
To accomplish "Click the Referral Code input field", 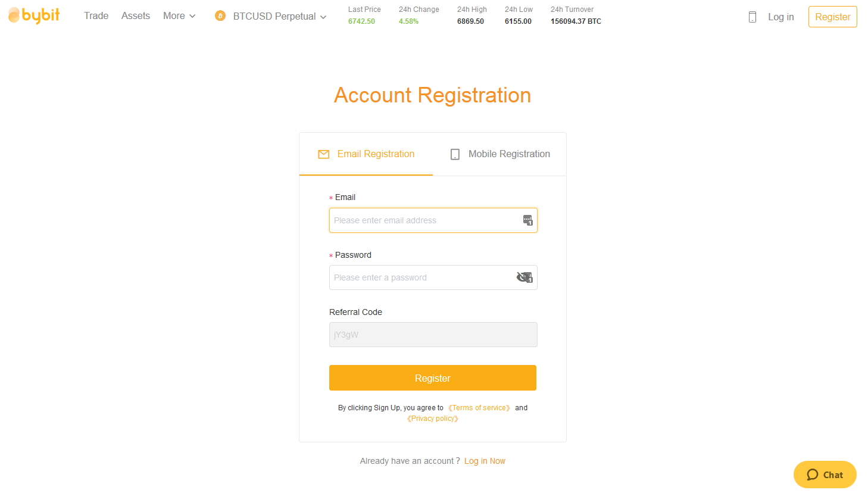I will 433,334.
